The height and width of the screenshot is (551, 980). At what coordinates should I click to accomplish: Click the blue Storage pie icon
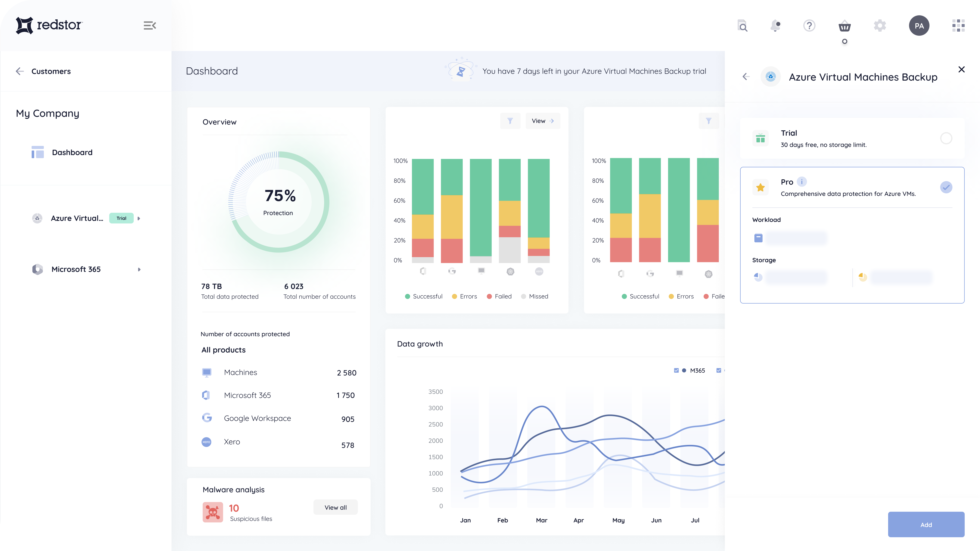click(758, 277)
